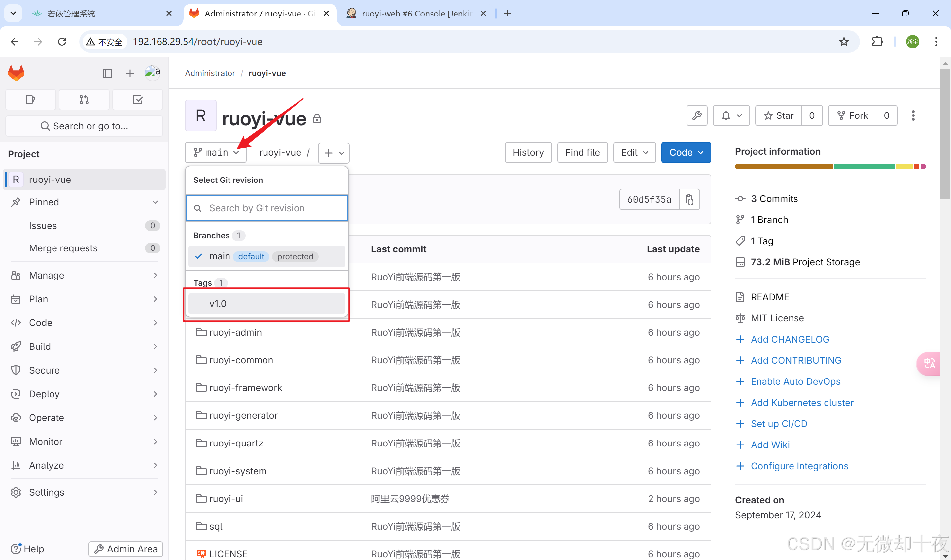Viewport: 951px width, 560px height.
Task: Click the repository languages color bar
Action: click(x=830, y=166)
